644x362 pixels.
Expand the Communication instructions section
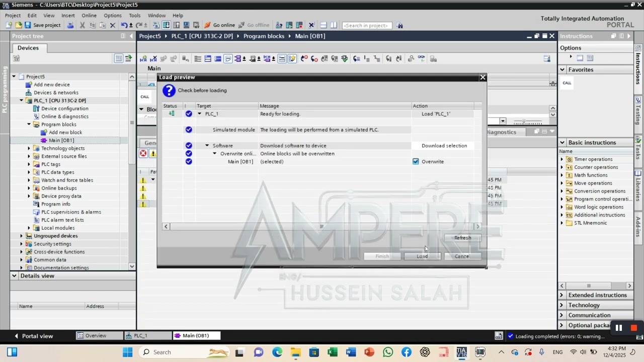tap(562, 315)
